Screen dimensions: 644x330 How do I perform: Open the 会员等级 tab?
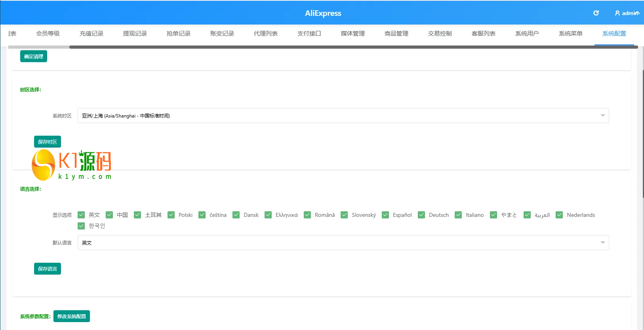coord(48,34)
